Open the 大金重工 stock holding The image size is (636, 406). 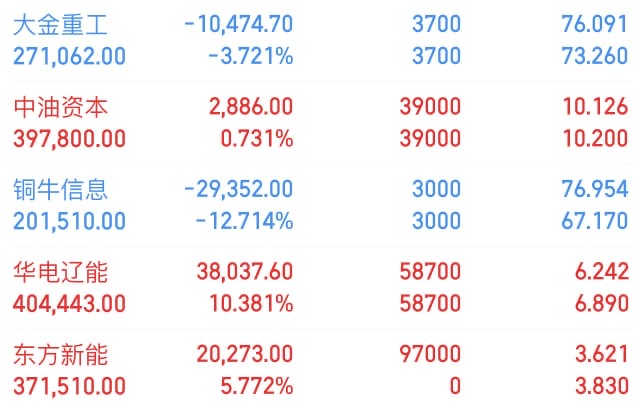click(x=60, y=23)
